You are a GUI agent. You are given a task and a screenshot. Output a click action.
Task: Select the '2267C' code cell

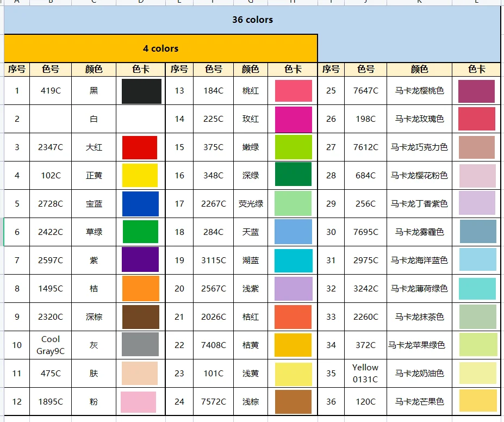click(x=214, y=204)
